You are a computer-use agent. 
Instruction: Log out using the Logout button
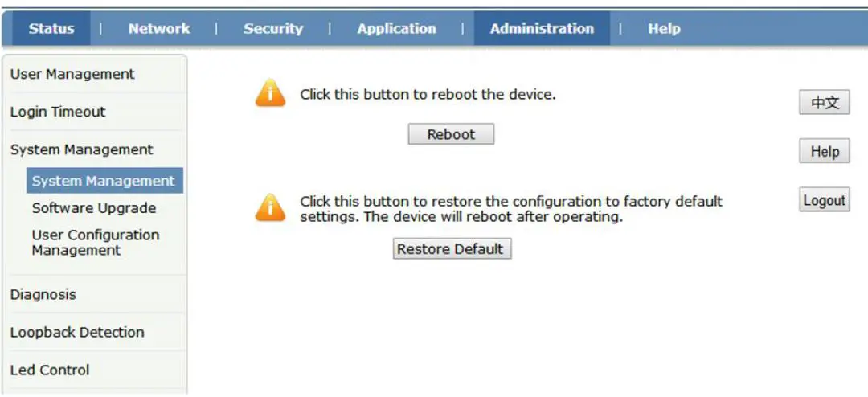[x=825, y=201]
